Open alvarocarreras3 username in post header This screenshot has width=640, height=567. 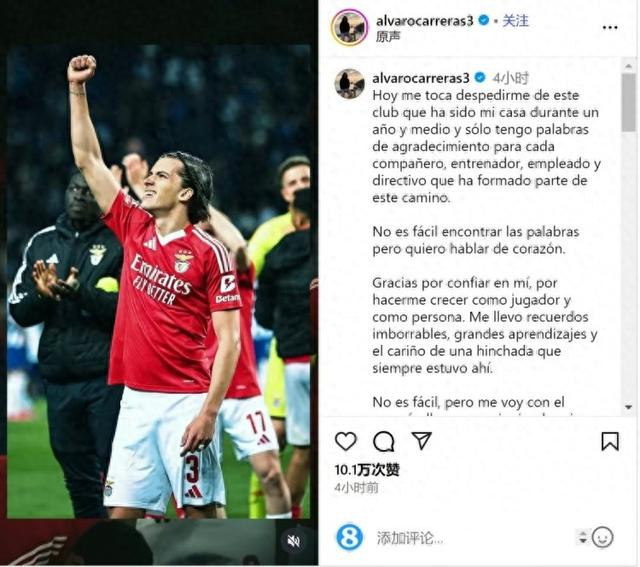pyautogui.click(x=424, y=20)
